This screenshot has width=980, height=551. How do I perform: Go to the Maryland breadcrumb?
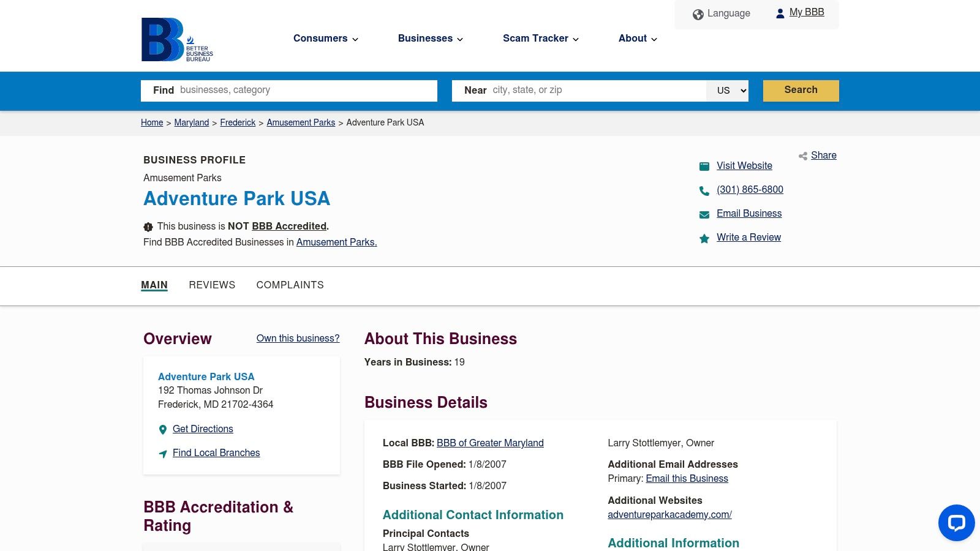(x=192, y=122)
